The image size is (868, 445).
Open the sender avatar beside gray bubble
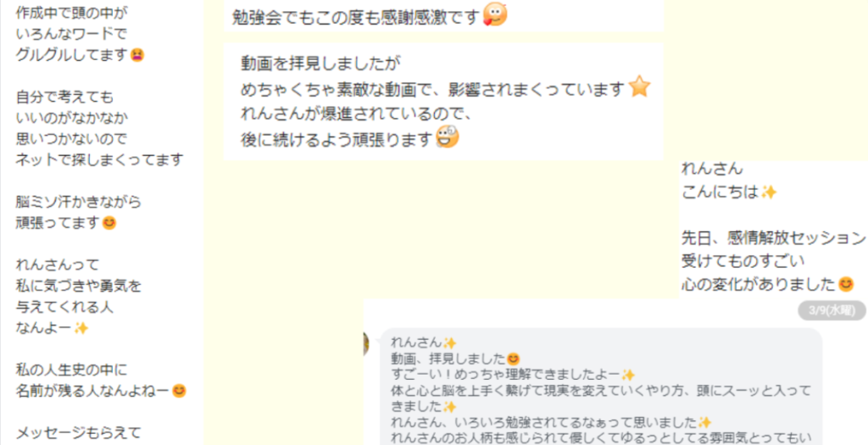pyautogui.click(x=366, y=344)
